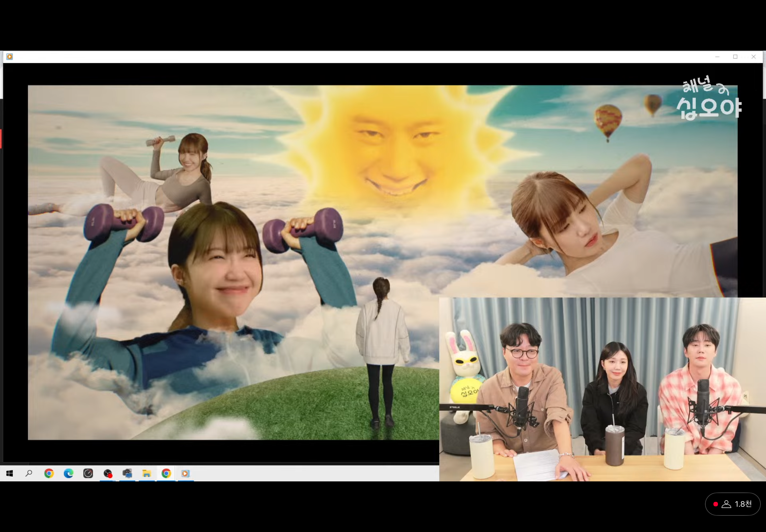Click the studio webcam picture-in-picture overlay
This screenshot has width=766, height=532.
click(602, 389)
